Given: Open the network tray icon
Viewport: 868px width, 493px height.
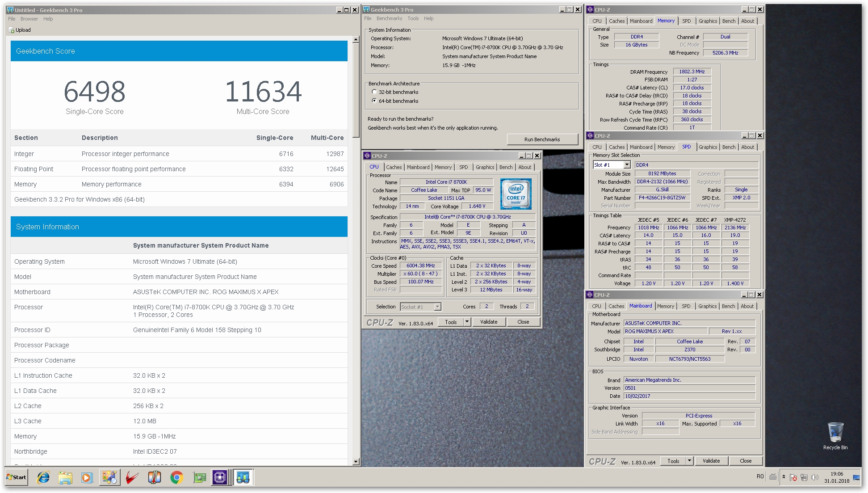Looking at the screenshot, I should pyautogui.click(x=804, y=477).
